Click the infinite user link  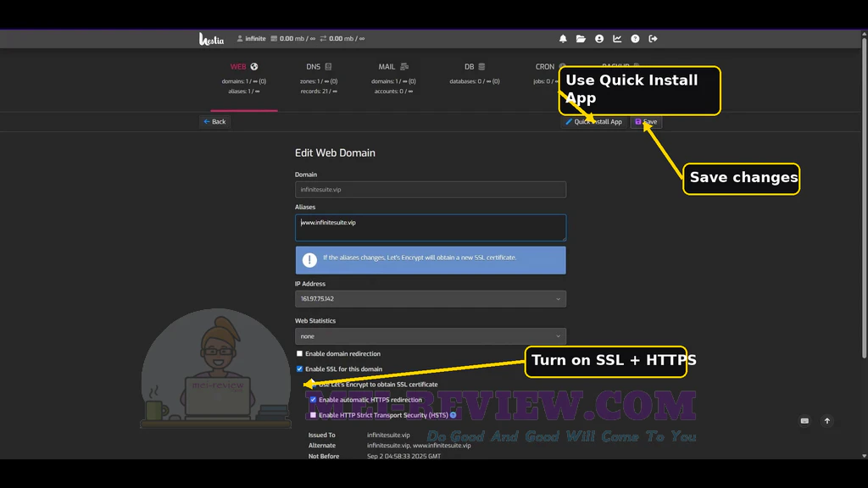tap(251, 39)
